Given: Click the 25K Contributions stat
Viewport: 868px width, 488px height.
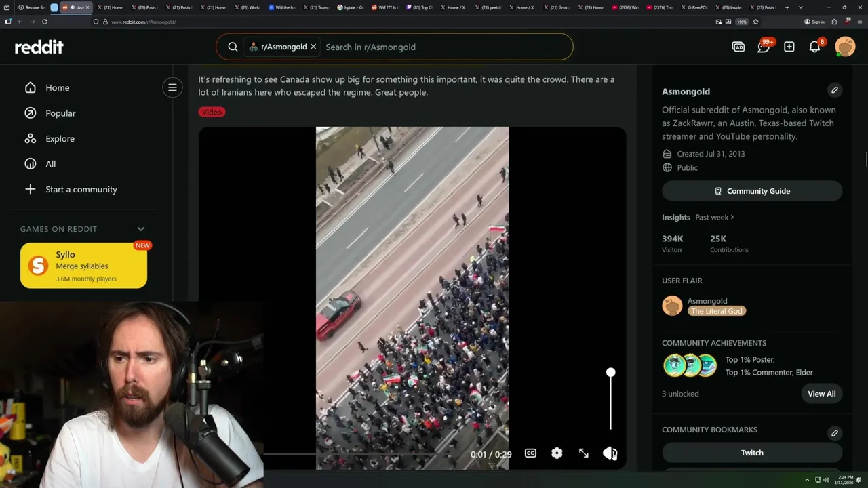Looking at the screenshot, I should tap(729, 244).
